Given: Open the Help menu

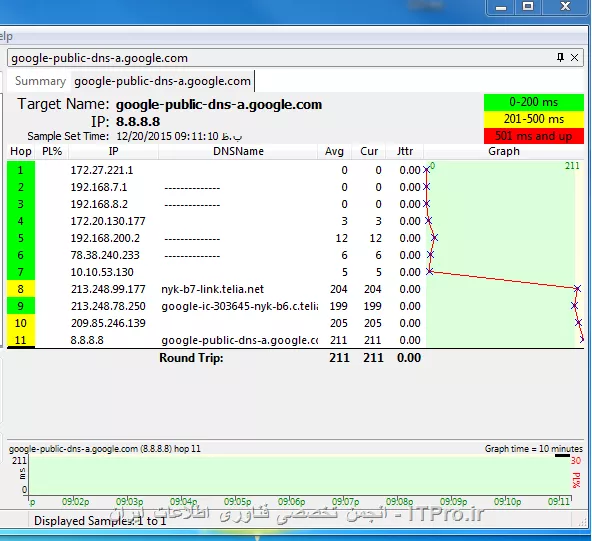Looking at the screenshot, I should pyautogui.click(x=6, y=37).
